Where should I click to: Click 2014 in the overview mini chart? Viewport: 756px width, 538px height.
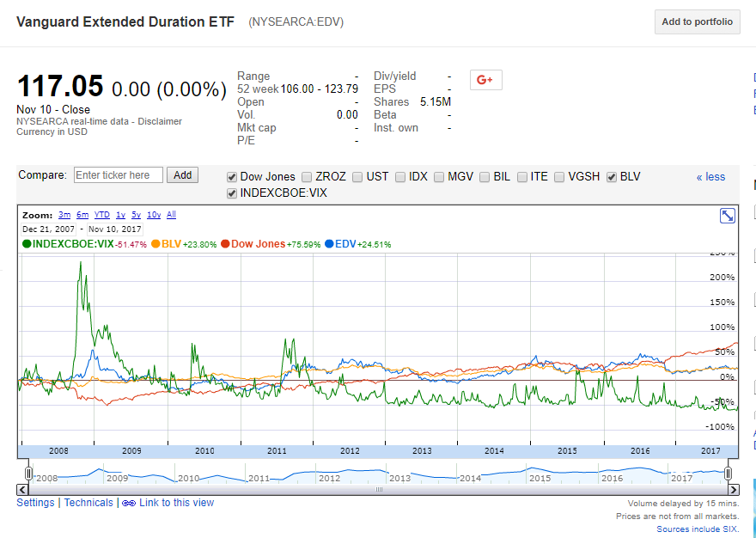pos(470,479)
